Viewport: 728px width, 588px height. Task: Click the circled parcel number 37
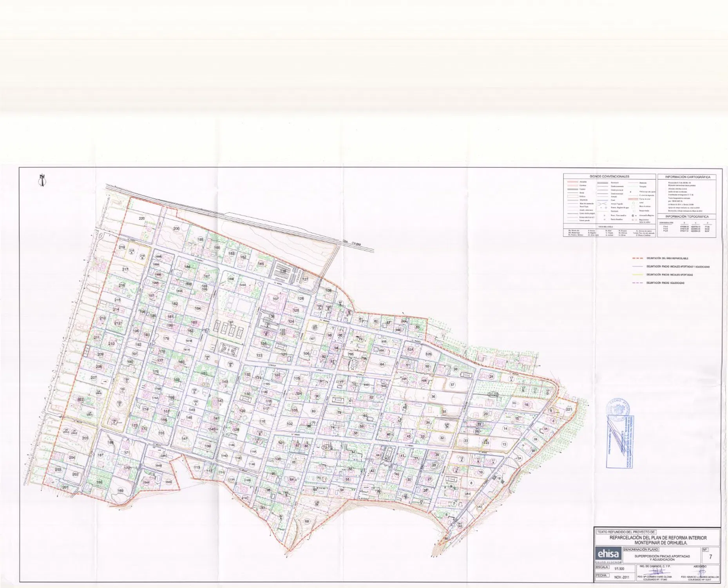pos(452,385)
